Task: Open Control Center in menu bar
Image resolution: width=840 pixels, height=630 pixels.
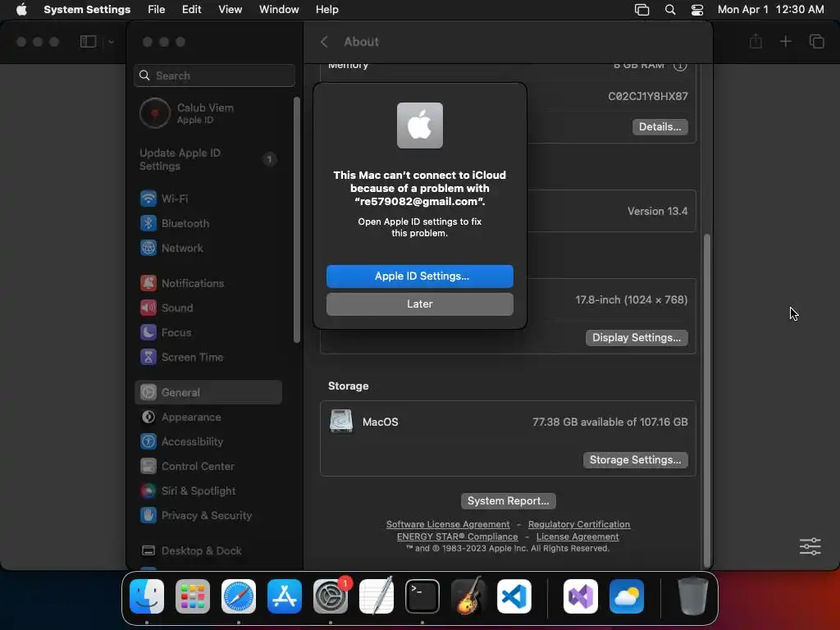Action: (697, 10)
